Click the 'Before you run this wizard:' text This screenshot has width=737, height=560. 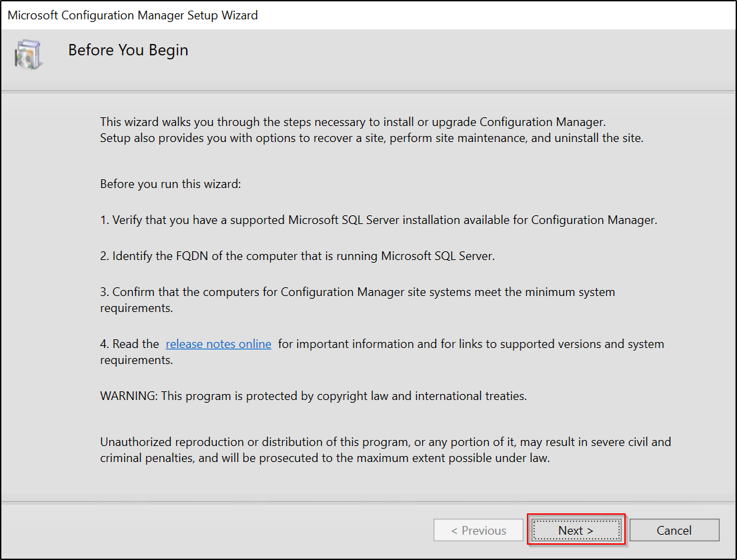coord(170,184)
